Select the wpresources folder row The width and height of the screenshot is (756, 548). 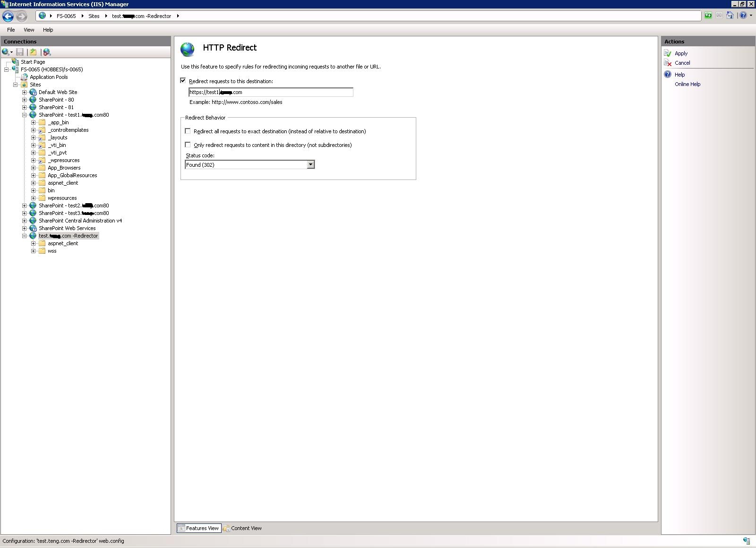(62, 198)
